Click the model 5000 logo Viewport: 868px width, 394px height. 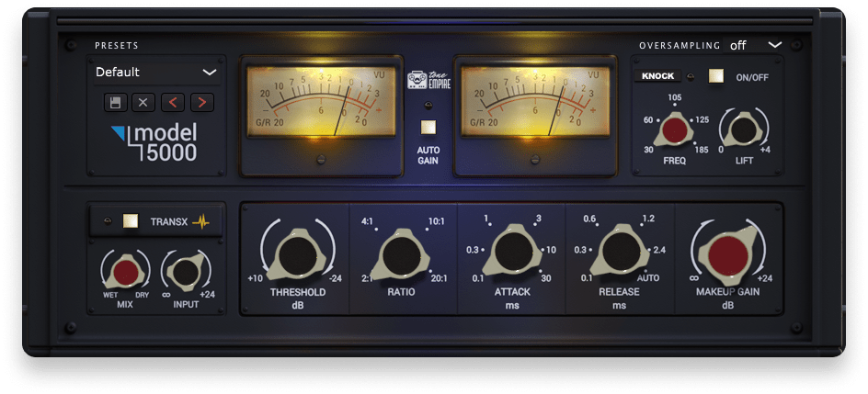[154, 142]
